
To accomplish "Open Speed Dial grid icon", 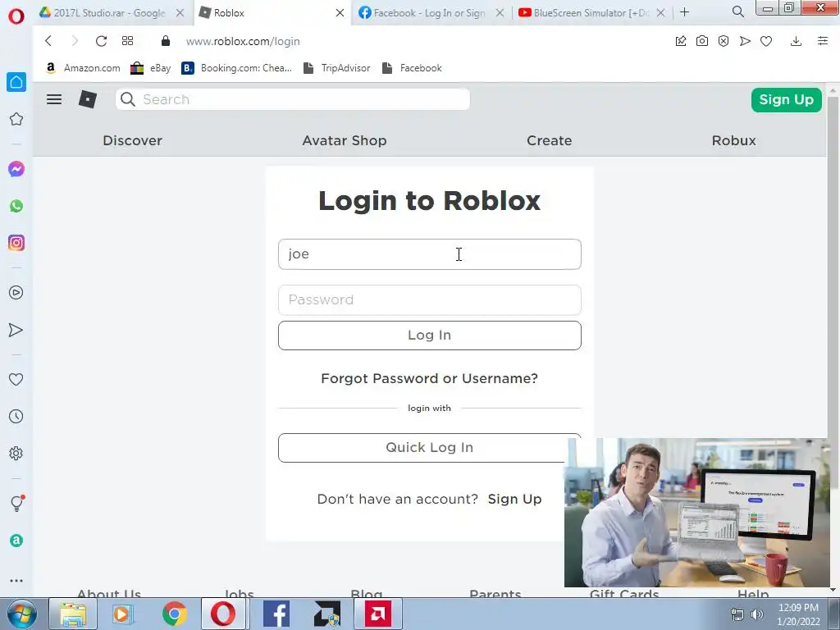I will click(127, 41).
